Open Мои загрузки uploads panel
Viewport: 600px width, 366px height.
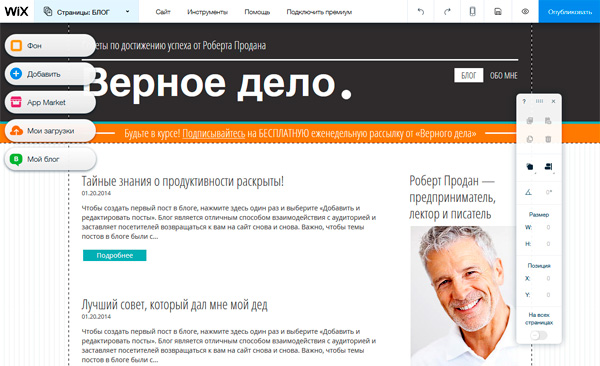click(50, 131)
